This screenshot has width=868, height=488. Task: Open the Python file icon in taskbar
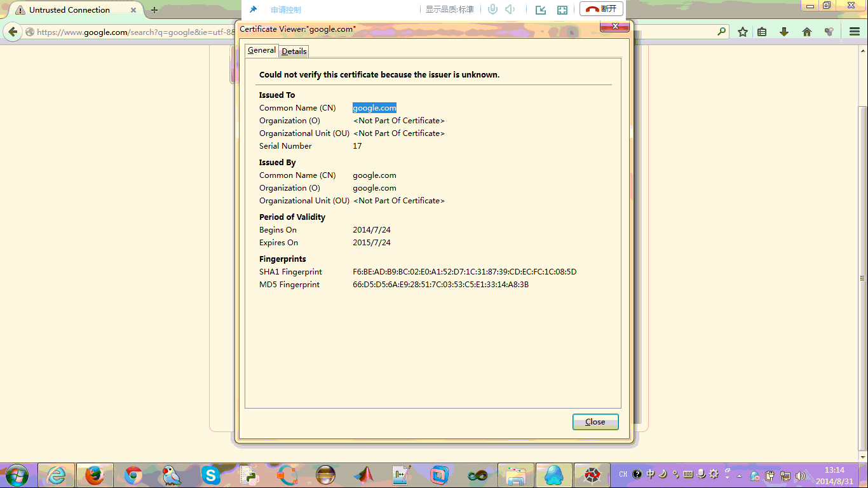[x=248, y=475]
